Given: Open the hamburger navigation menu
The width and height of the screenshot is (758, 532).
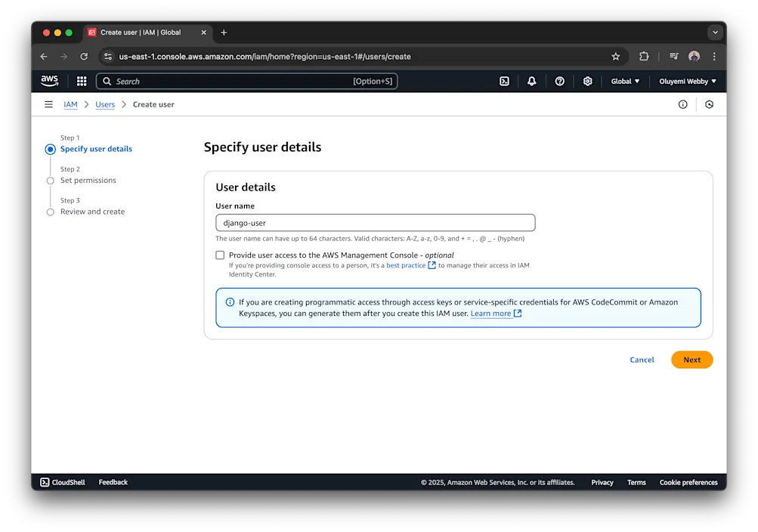Looking at the screenshot, I should point(48,104).
